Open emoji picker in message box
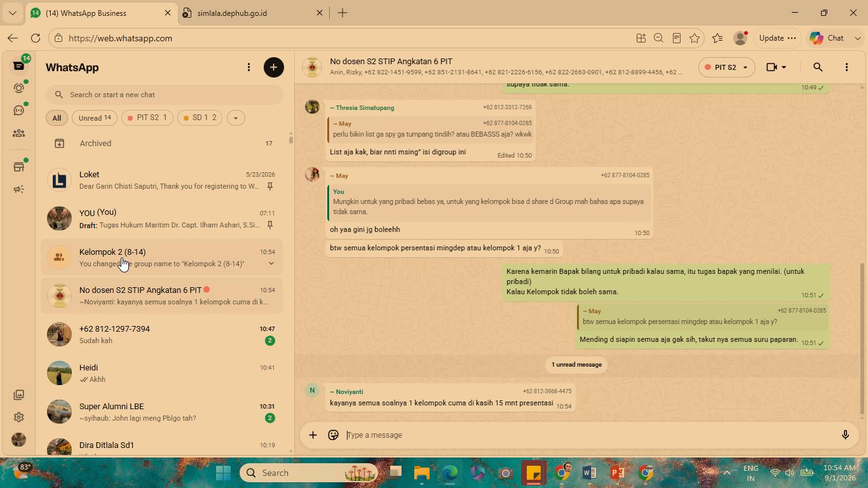This screenshot has height=488, width=868. [x=333, y=435]
